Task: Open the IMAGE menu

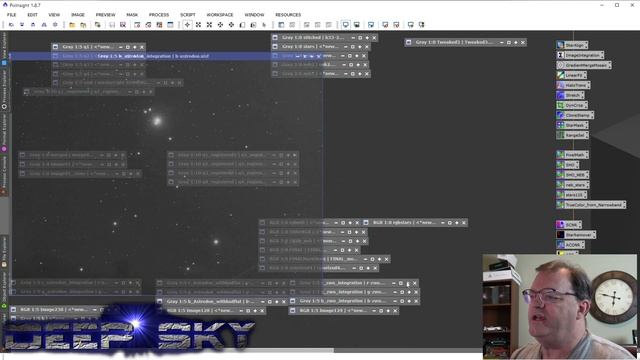Action: coord(78,15)
